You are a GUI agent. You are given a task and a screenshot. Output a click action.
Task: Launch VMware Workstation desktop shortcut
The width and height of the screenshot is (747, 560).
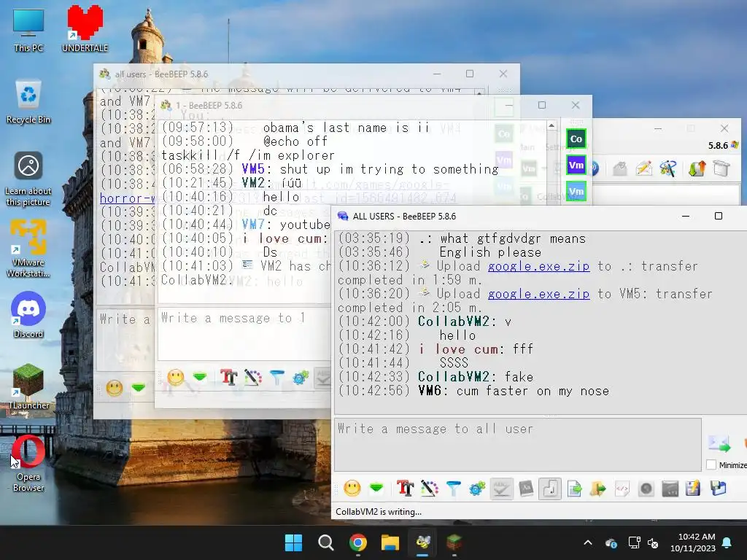28,249
